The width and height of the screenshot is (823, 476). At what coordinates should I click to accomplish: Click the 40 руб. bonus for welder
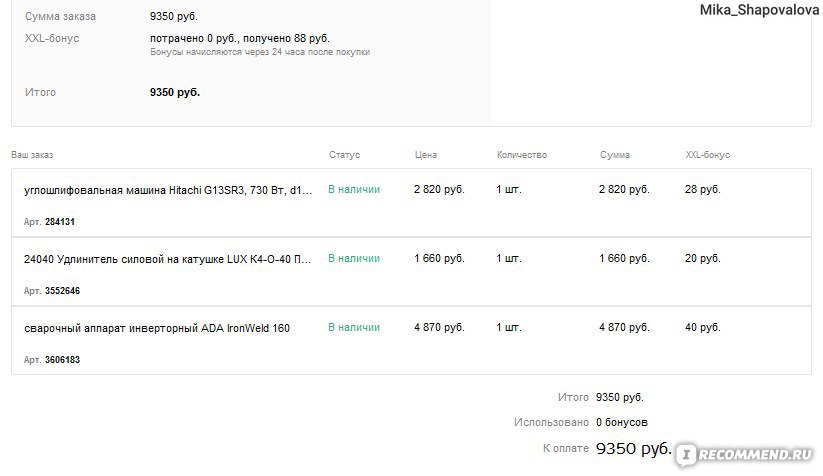(x=702, y=327)
